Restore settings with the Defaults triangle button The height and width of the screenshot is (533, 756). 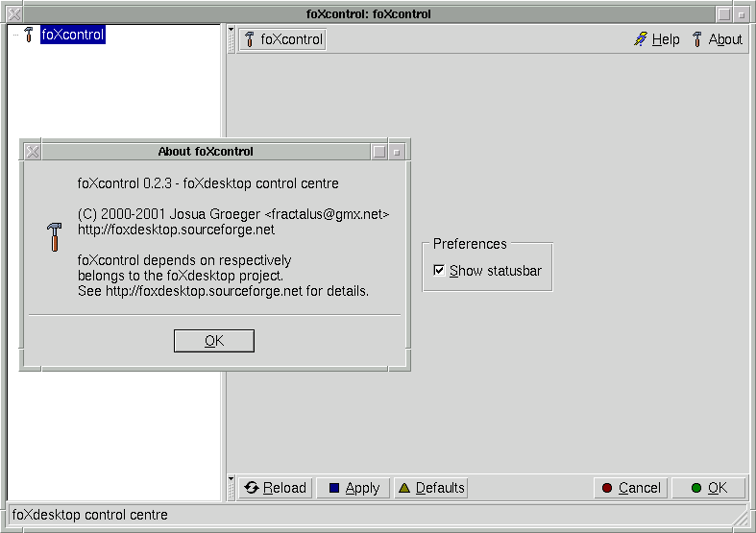click(430, 488)
